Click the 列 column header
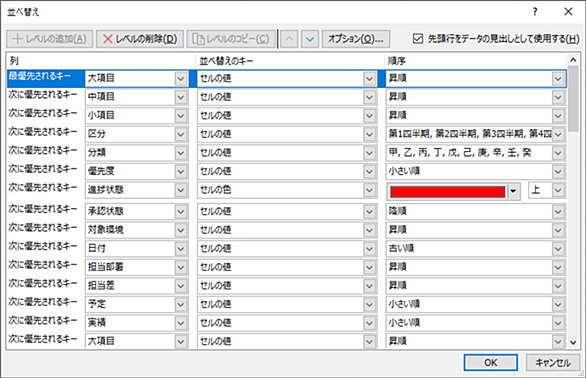The image size is (586, 378). [14, 61]
